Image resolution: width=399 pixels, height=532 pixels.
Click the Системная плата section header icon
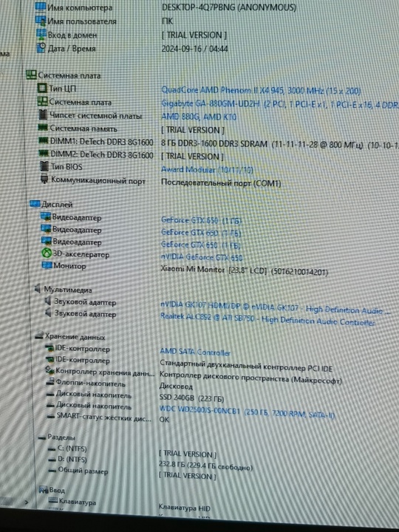pos(31,75)
